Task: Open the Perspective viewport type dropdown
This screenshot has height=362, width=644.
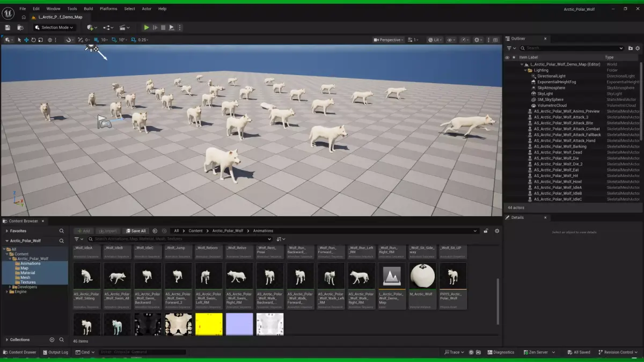Action: click(x=389, y=40)
